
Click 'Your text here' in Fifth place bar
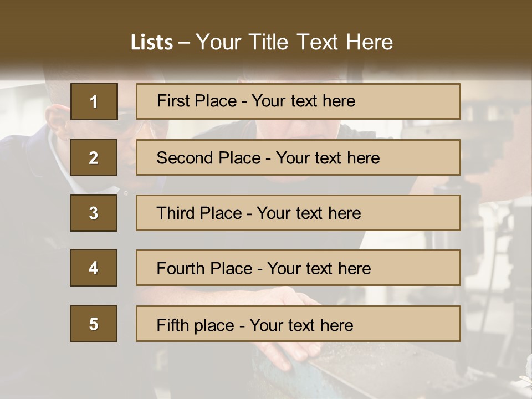click(x=301, y=325)
